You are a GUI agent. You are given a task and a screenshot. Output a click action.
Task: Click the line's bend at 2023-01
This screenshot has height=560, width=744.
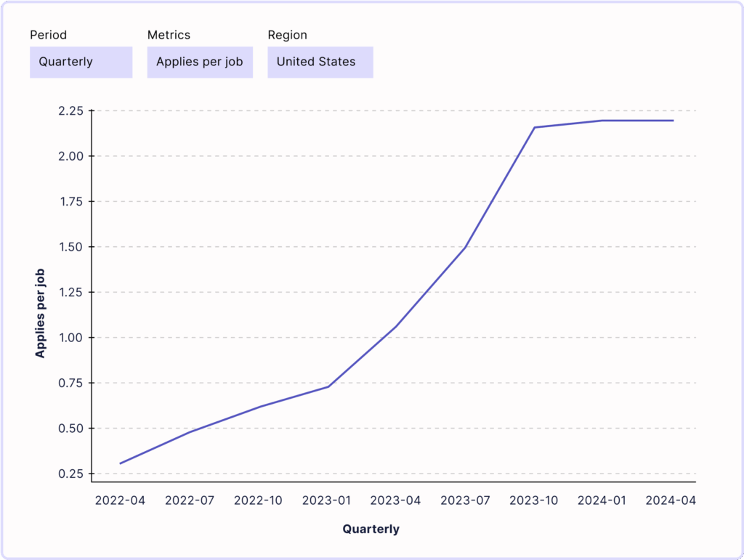328,386
